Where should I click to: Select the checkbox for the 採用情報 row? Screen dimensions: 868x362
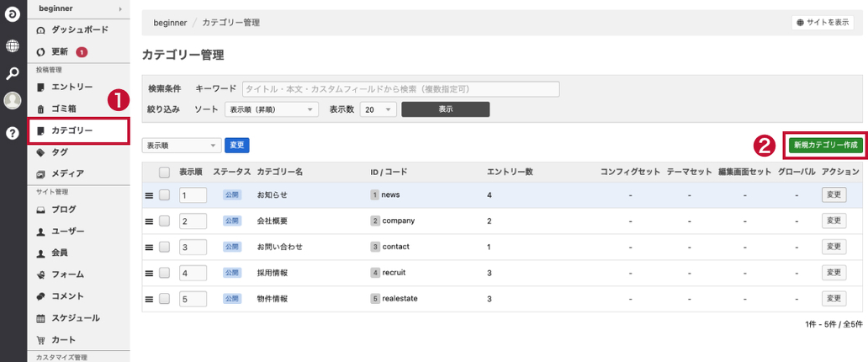click(x=165, y=274)
